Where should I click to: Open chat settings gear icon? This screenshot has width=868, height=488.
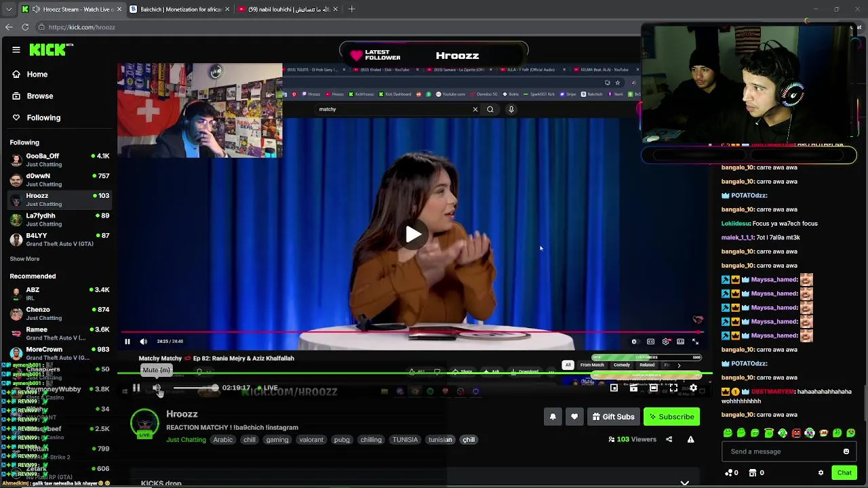[821, 473]
